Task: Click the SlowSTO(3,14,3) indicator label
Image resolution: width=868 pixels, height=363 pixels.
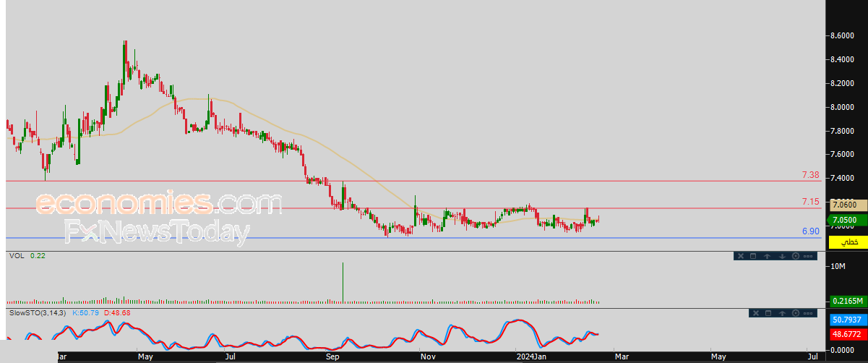Action: (x=37, y=312)
